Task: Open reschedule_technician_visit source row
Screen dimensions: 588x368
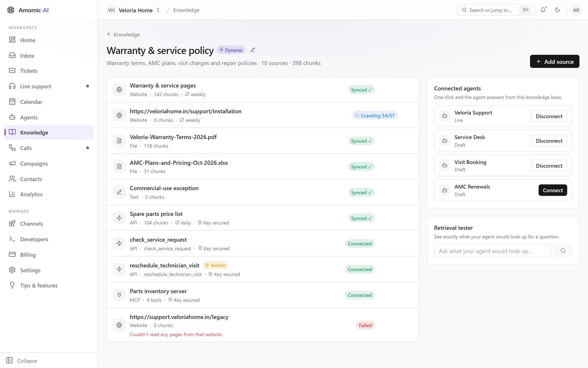Action: [x=263, y=269]
